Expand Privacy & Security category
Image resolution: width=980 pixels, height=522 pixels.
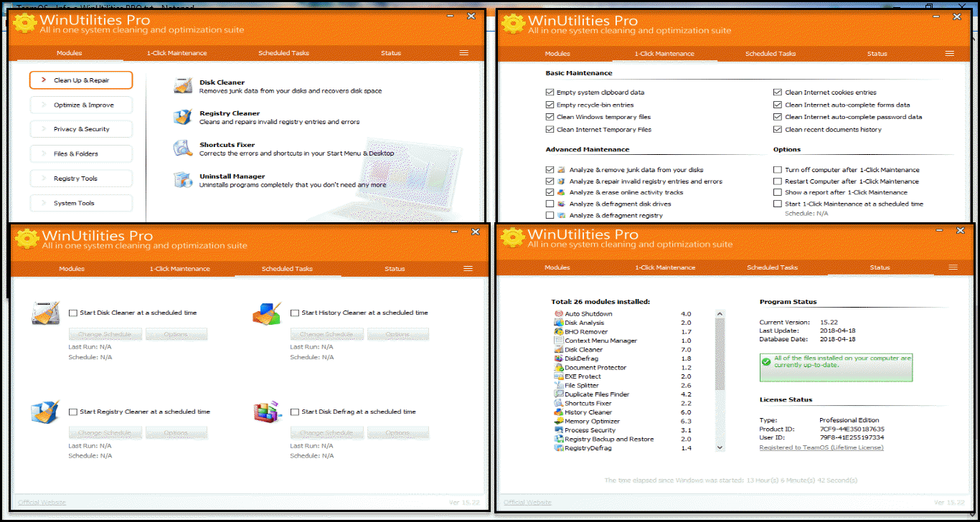pos(81,130)
